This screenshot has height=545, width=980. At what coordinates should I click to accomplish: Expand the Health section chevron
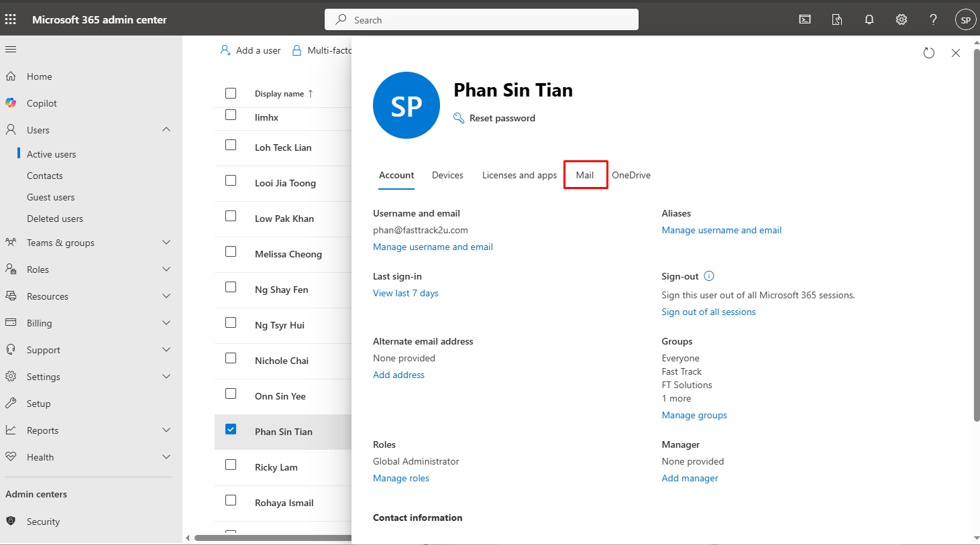(166, 457)
